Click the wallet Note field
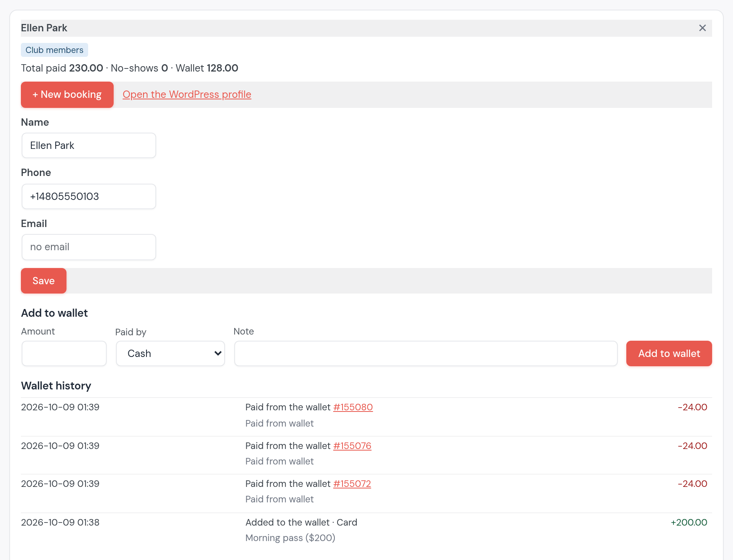 tap(426, 353)
